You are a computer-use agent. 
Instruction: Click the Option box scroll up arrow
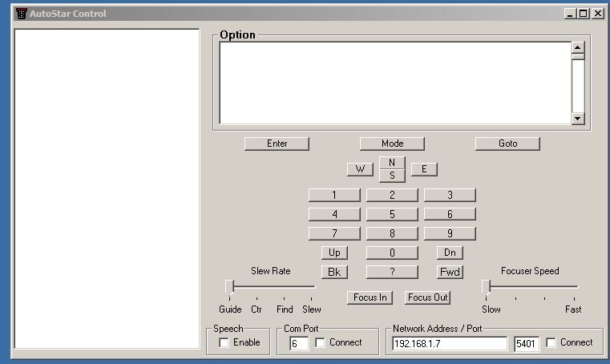[577, 47]
